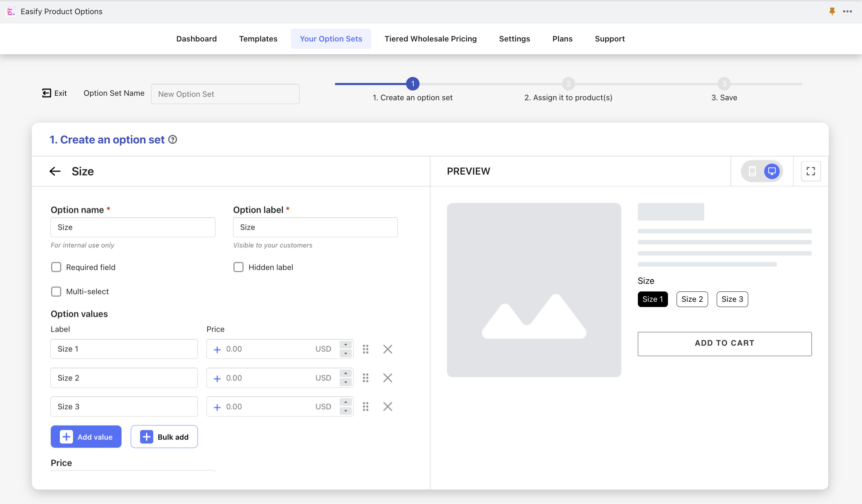Viewport: 862px width, 504px height.
Task: Enable the Required field checkbox
Action: click(56, 267)
